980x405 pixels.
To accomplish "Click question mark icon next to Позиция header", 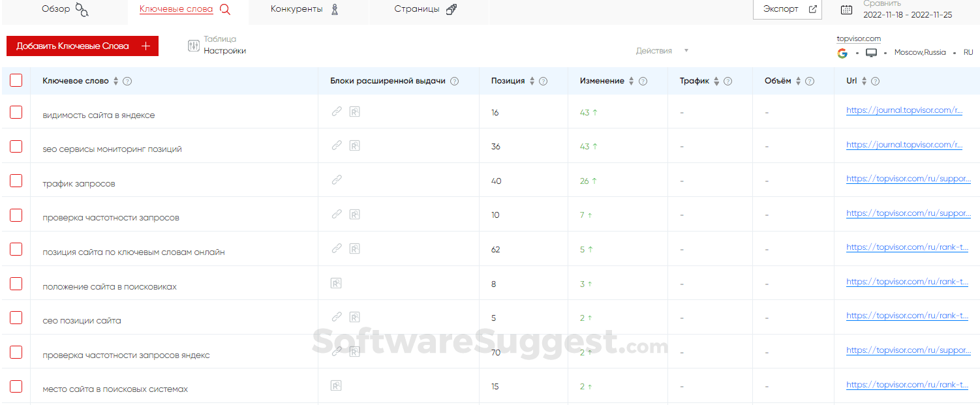I will 543,81.
